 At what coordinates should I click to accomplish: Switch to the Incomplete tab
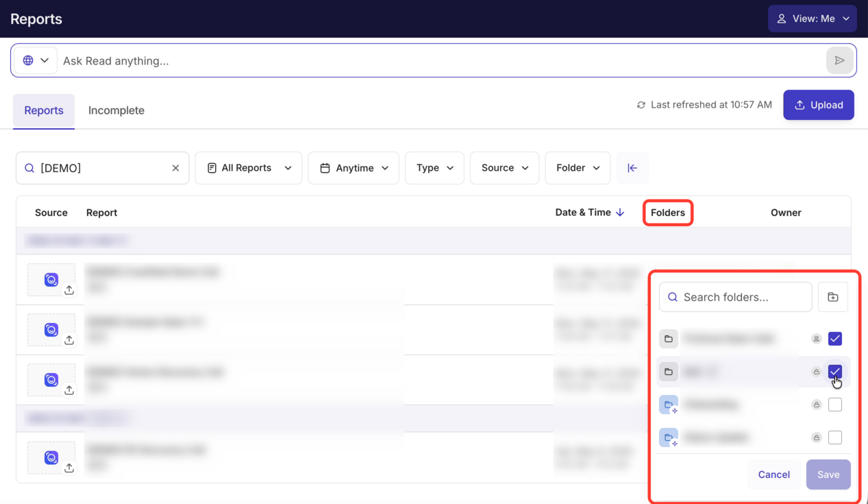(x=116, y=110)
